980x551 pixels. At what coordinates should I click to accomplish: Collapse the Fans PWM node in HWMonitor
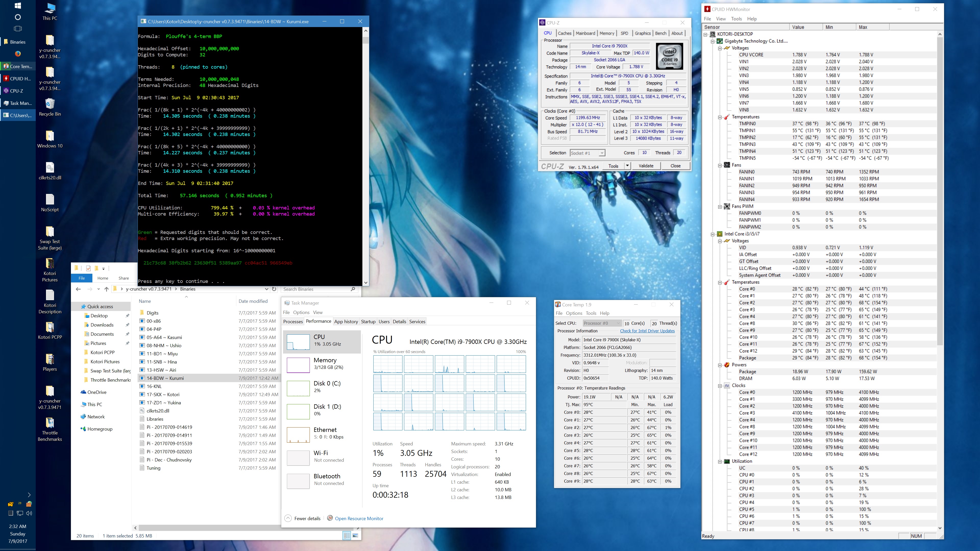pos(720,206)
